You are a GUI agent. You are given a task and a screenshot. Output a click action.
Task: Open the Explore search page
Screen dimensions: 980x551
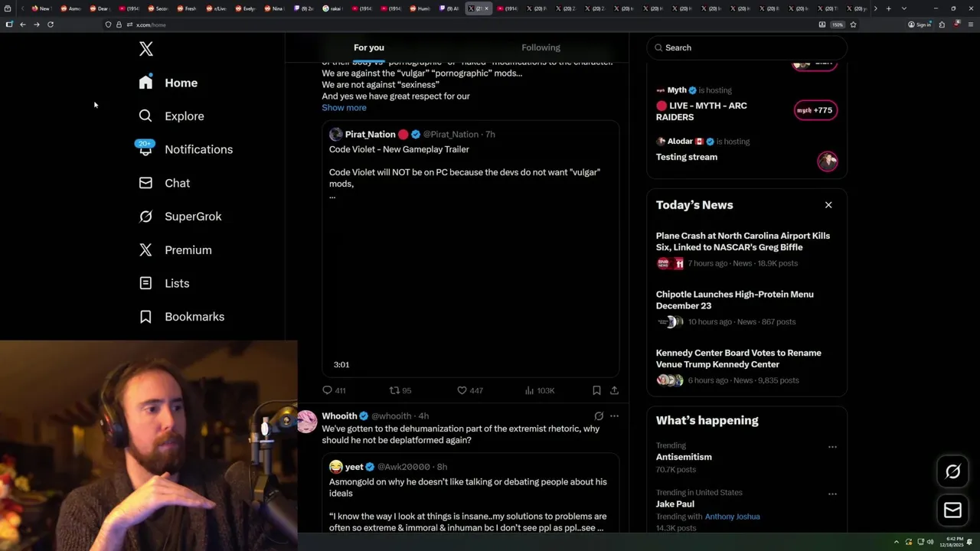pyautogui.click(x=171, y=116)
